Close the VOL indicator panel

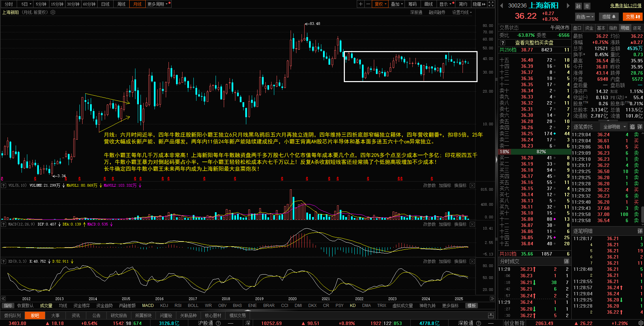(x=472, y=186)
